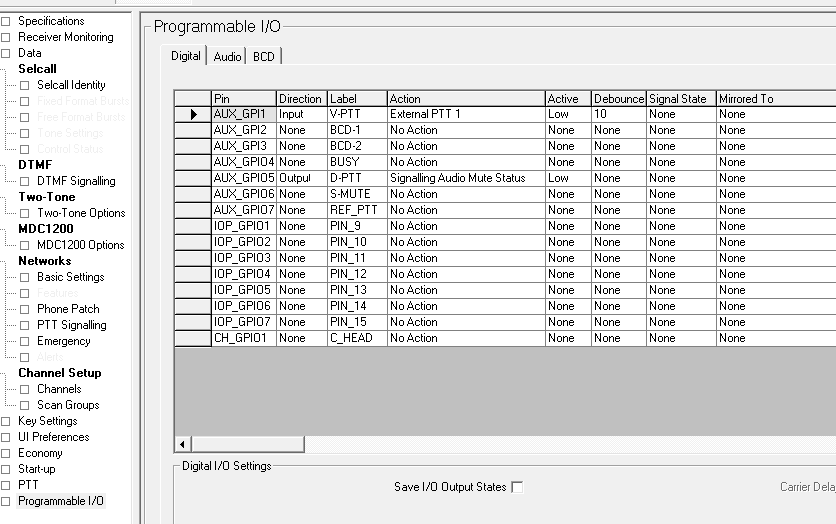
Task: Go to MDC1200 Options
Action: click(x=80, y=245)
